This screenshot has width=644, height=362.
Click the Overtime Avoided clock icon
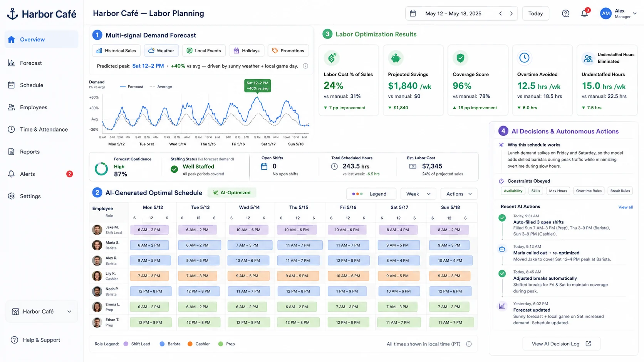point(524,58)
